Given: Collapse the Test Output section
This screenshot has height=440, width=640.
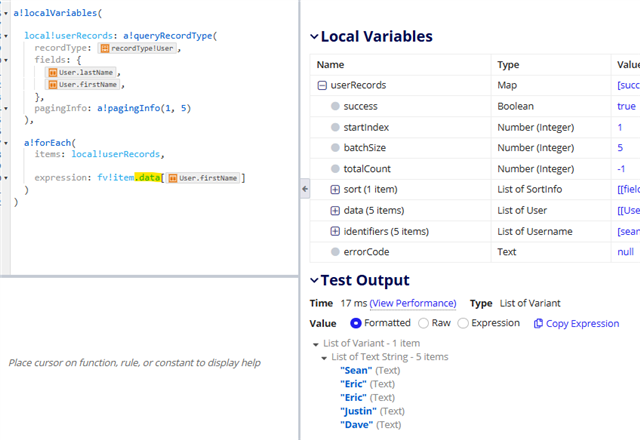Looking at the screenshot, I should click(313, 281).
